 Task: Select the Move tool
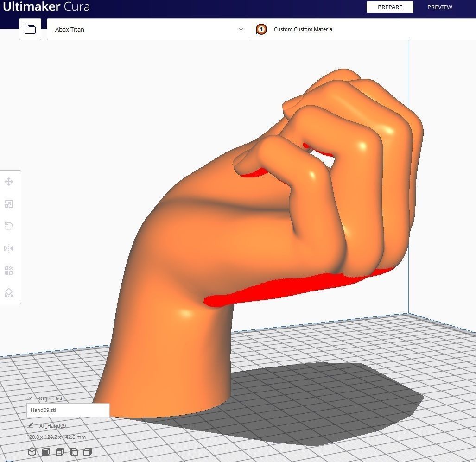pos(9,182)
